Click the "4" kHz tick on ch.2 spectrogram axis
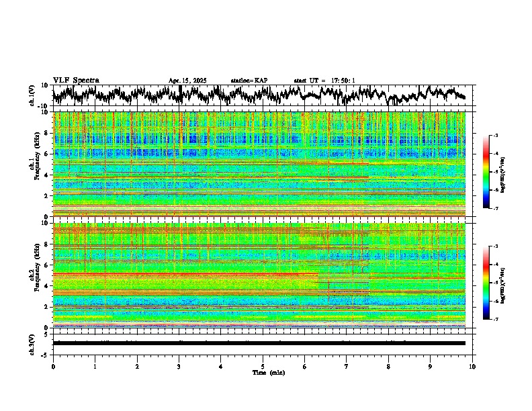The width and height of the screenshot is (532, 411). click(x=46, y=286)
